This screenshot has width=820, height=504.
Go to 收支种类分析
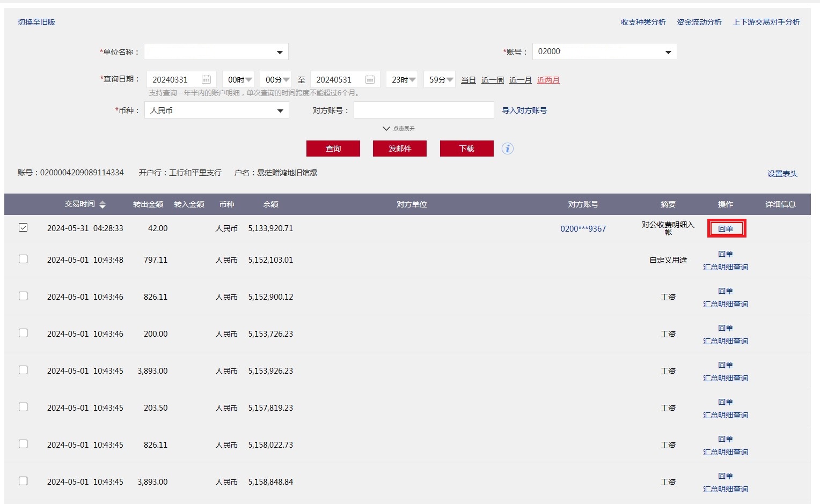(643, 22)
